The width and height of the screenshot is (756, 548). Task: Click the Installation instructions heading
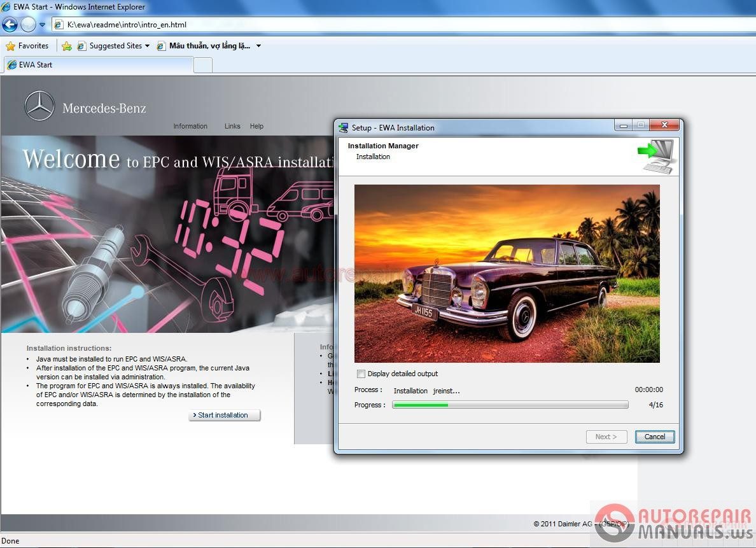click(69, 348)
